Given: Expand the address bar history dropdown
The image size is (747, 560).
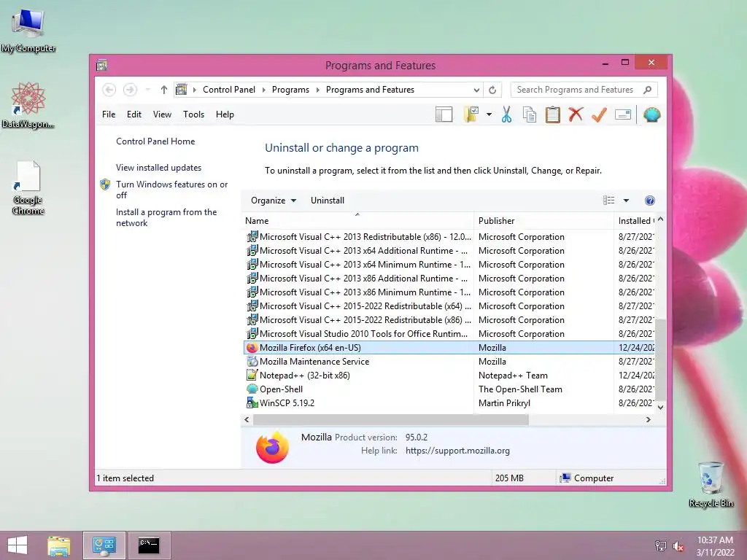Looking at the screenshot, I should pyautogui.click(x=476, y=90).
